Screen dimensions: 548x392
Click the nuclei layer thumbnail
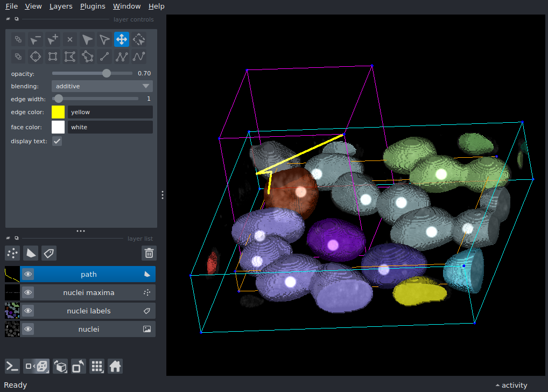click(x=12, y=329)
